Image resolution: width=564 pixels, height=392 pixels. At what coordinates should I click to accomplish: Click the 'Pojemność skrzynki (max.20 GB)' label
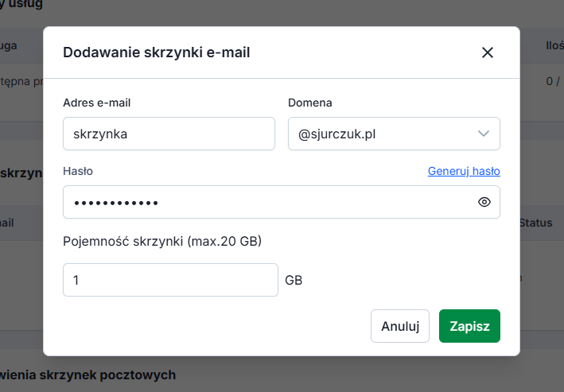pyautogui.click(x=162, y=241)
